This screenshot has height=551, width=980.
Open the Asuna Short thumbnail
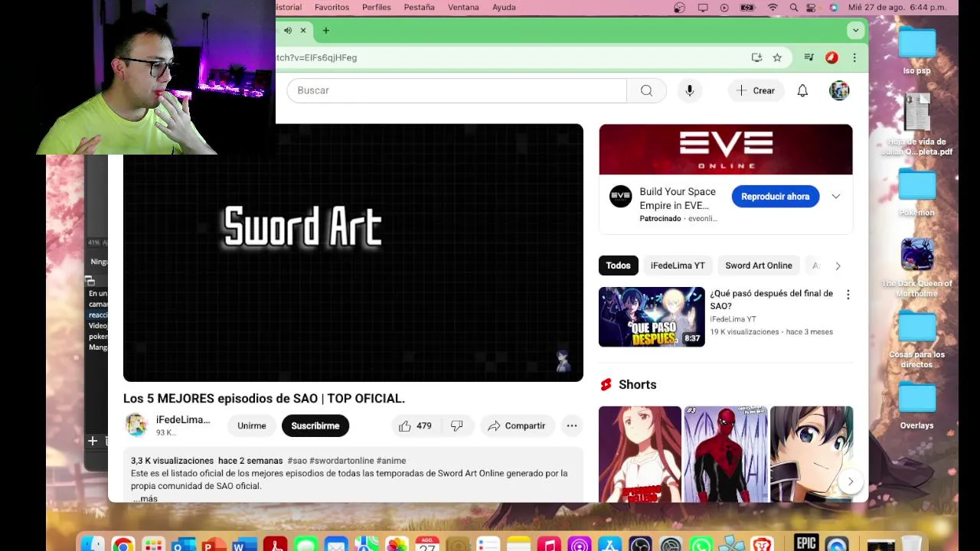[640, 455]
